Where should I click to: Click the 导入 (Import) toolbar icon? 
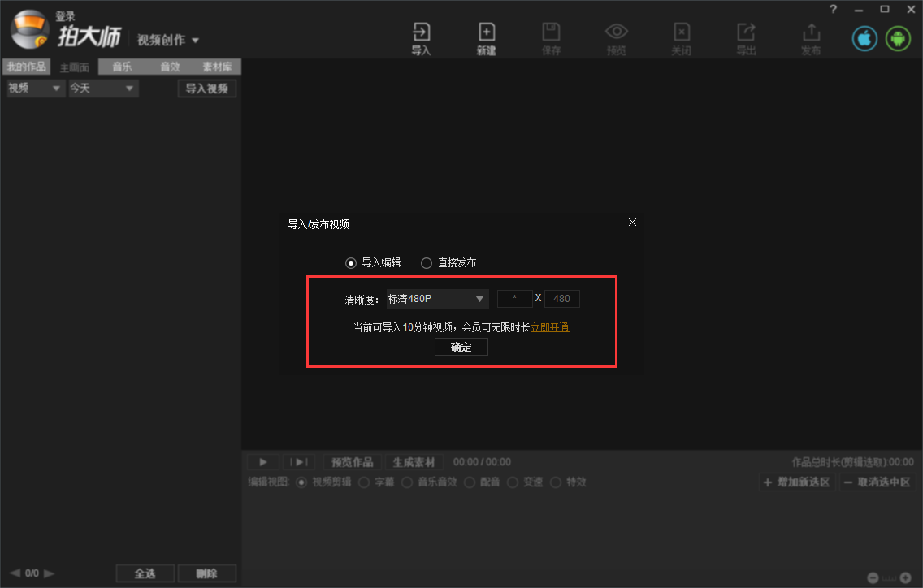tap(422, 37)
